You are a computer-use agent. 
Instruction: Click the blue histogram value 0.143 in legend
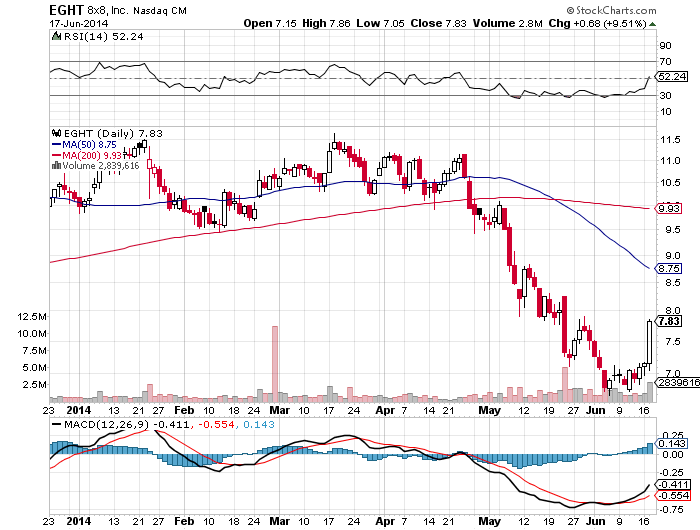pyautogui.click(x=259, y=424)
